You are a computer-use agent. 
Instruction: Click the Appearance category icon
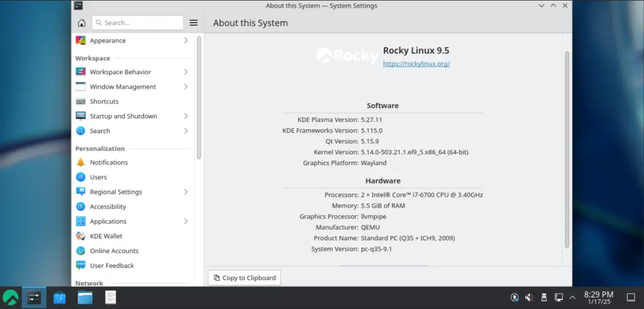click(x=81, y=40)
